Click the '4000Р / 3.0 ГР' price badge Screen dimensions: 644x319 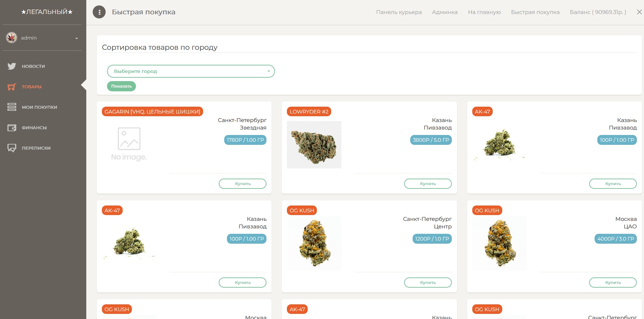[616, 239]
